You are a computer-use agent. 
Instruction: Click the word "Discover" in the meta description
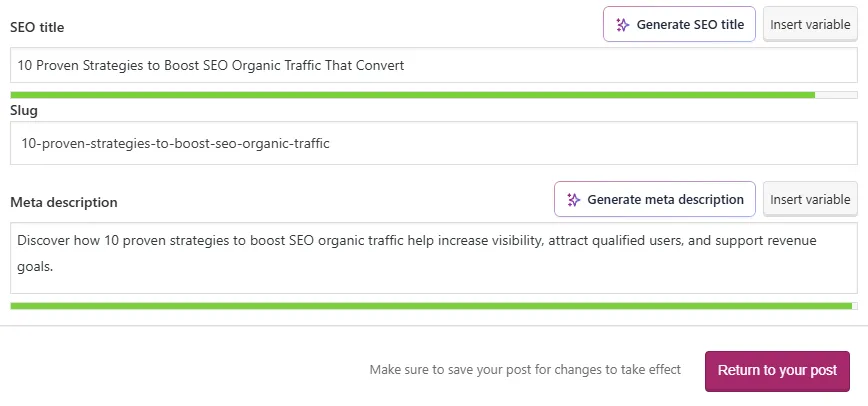[x=45, y=241]
